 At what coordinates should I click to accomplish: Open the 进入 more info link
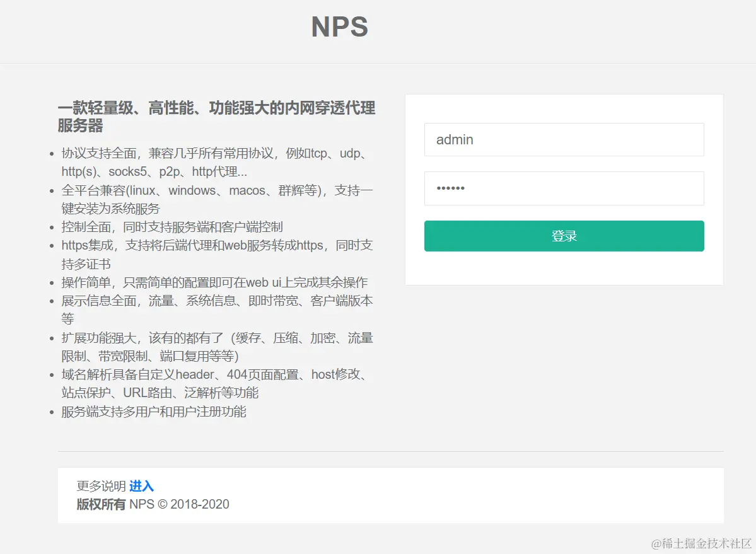(141, 486)
